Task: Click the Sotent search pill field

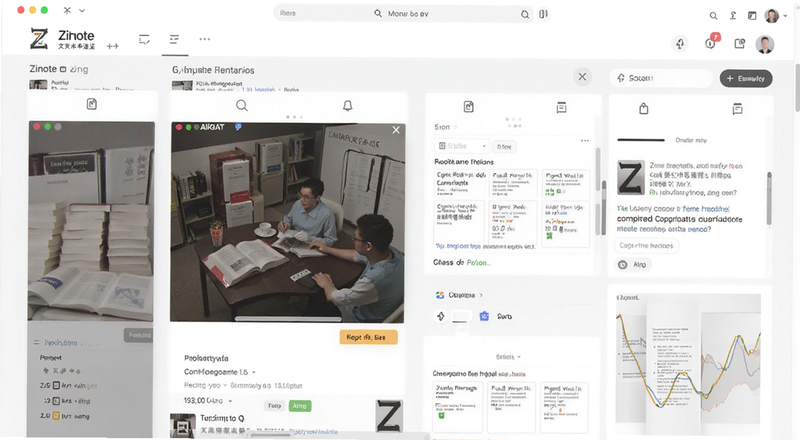Action: pos(661,78)
